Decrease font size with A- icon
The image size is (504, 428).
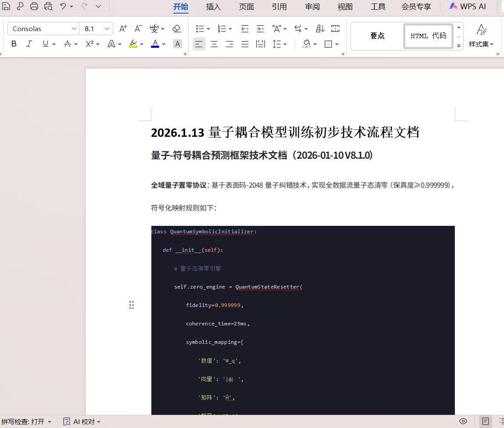point(138,29)
